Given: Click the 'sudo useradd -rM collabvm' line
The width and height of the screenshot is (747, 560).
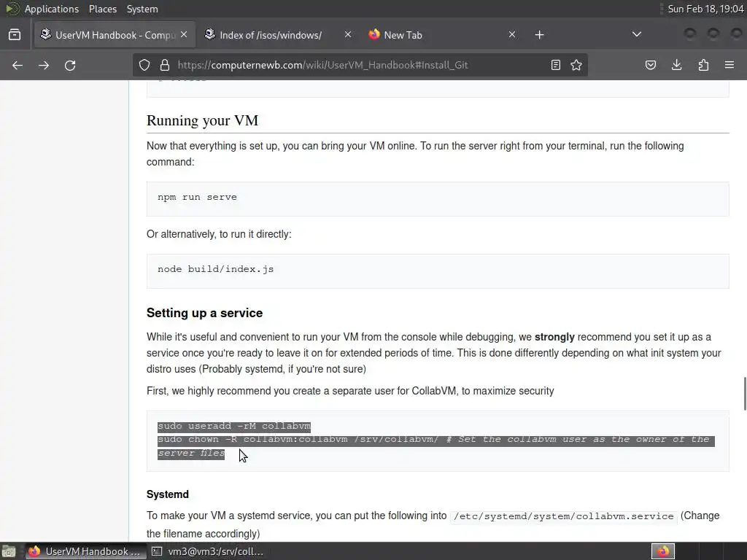Looking at the screenshot, I should tap(234, 426).
